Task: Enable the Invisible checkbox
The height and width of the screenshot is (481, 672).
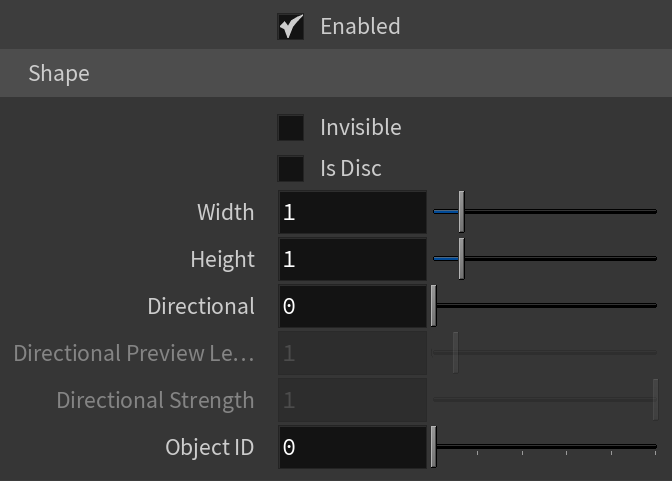Action: point(291,127)
